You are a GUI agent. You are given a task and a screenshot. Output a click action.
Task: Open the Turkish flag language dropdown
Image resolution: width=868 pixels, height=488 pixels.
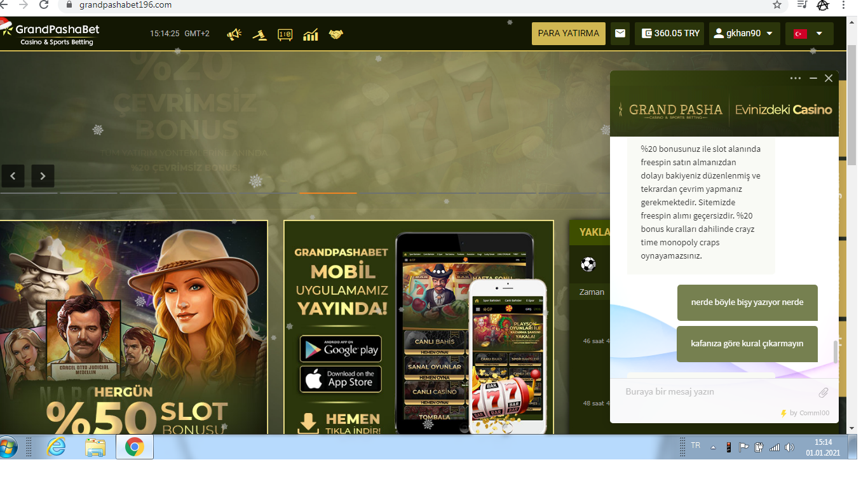click(809, 34)
